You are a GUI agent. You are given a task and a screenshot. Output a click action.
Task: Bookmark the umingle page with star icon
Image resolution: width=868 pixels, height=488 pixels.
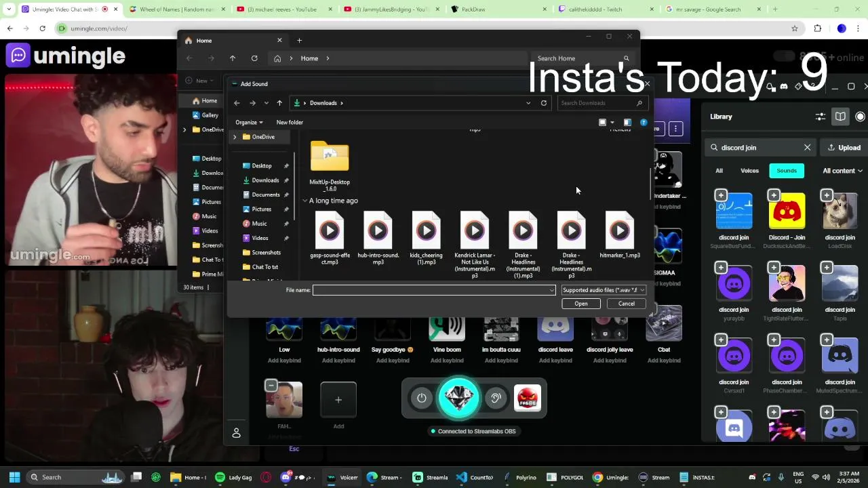795,28
